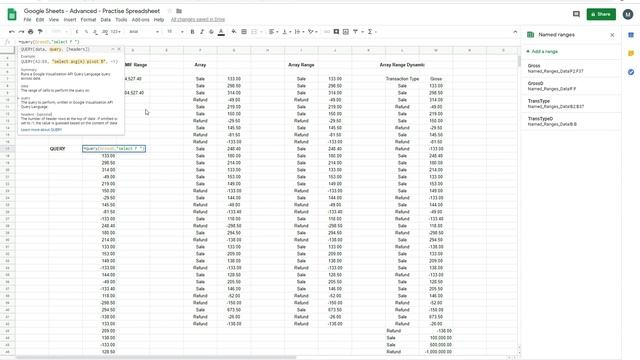Open Calendar in the side panel

point(631,35)
